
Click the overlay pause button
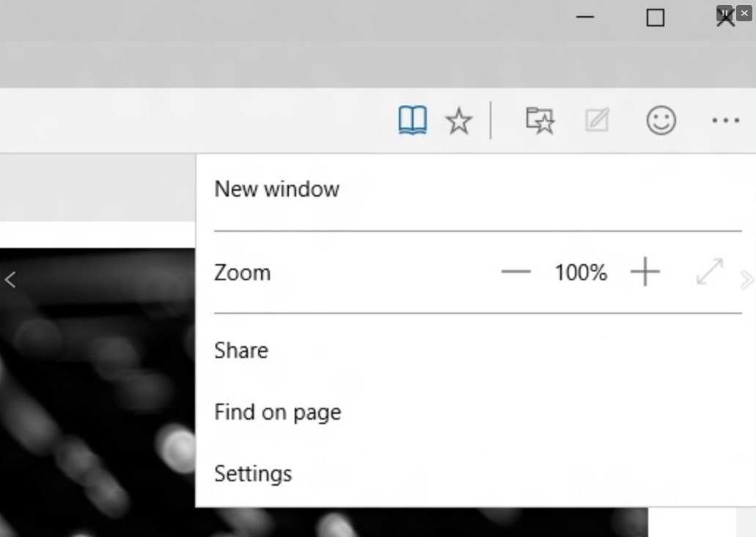click(x=724, y=13)
